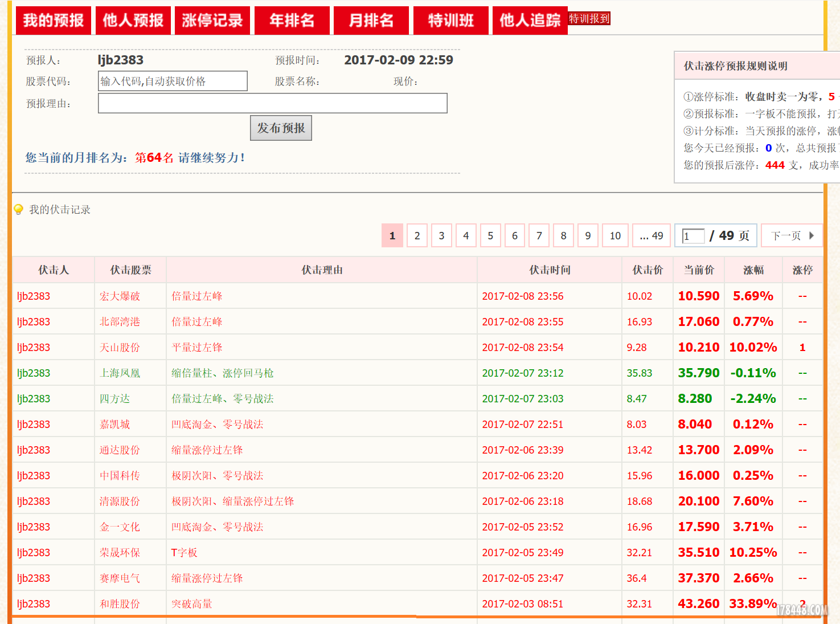Click the 当前价 column header
840x624 pixels.
[x=699, y=270]
